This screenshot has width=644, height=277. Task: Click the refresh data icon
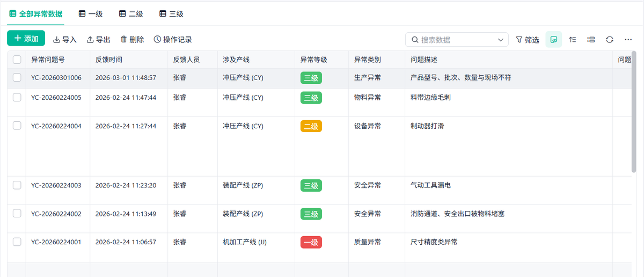pyautogui.click(x=610, y=40)
